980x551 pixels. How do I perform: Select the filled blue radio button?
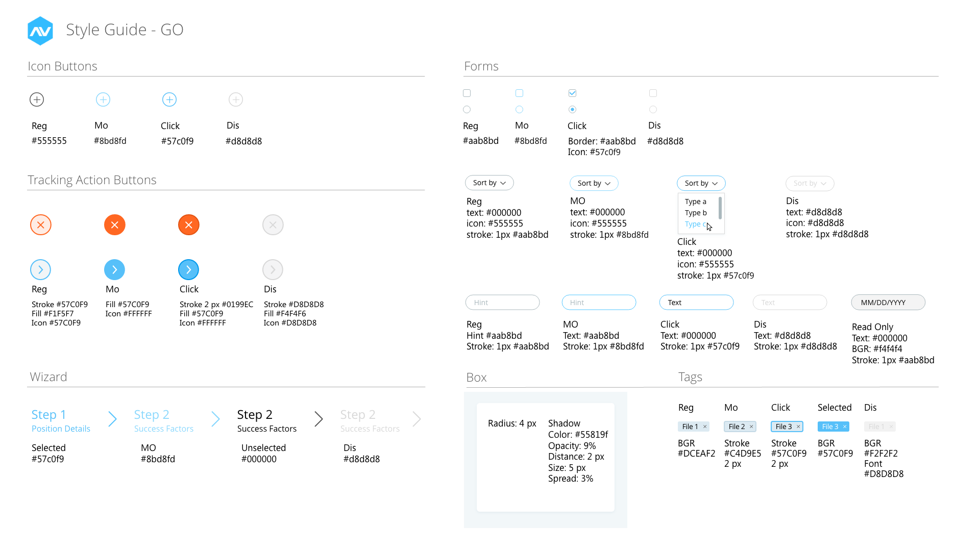572,110
